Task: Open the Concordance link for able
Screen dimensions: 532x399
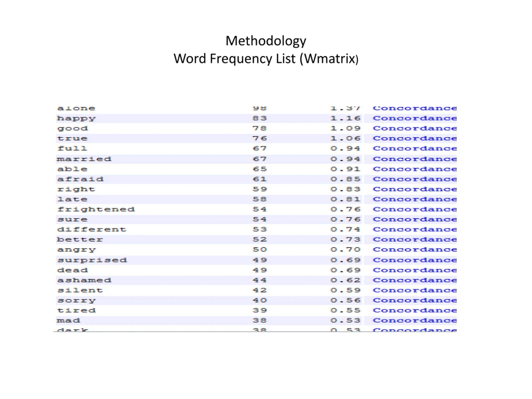Action: [x=415, y=169]
